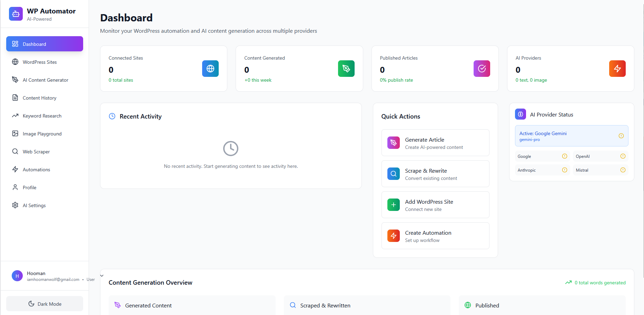Click the checkmark icon on Published Articles card
Image resolution: width=644 pixels, height=315 pixels.
tap(482, 69)
